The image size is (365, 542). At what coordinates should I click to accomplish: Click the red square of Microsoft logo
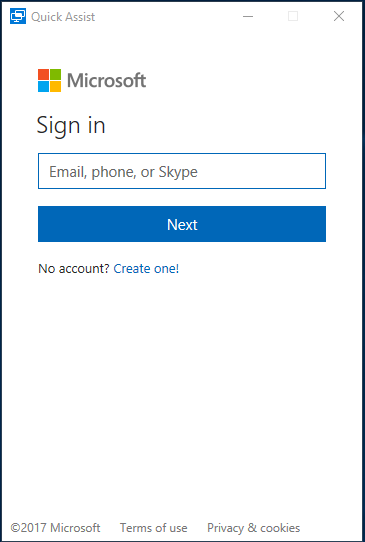click(44, 74)
